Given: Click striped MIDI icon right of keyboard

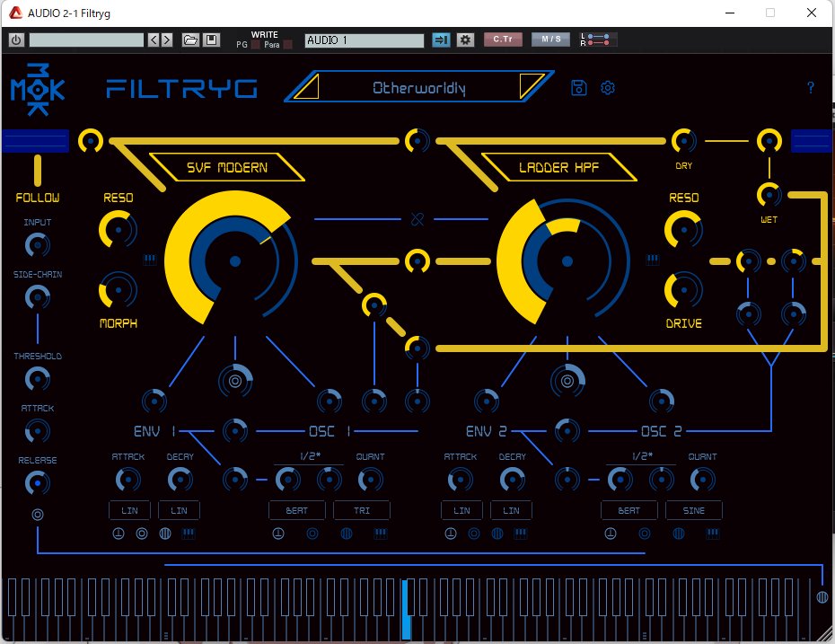Looking at the screenshot, I should pos(822,597).
